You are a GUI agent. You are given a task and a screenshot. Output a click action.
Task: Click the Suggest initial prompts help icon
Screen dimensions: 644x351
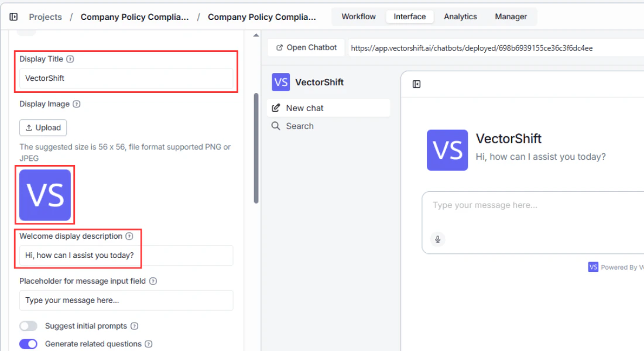click(134, 326)
